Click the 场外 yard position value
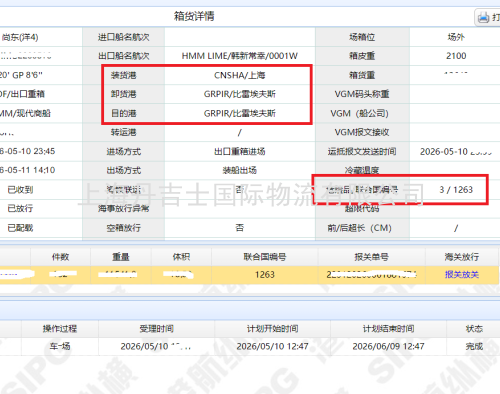 (x=456, y=37)
